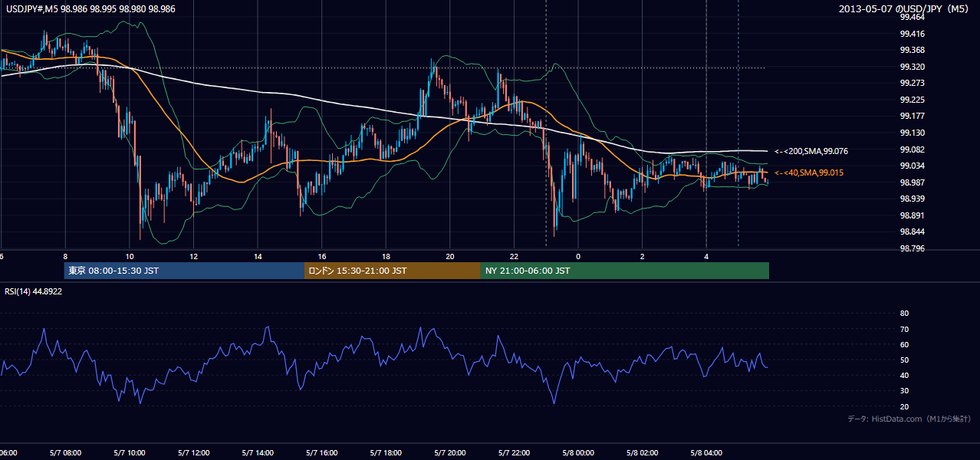The height and width of the screenshot is (460, 980).
Task: Click the データ: HistData.com source credit
Action: tap(909, 419)
